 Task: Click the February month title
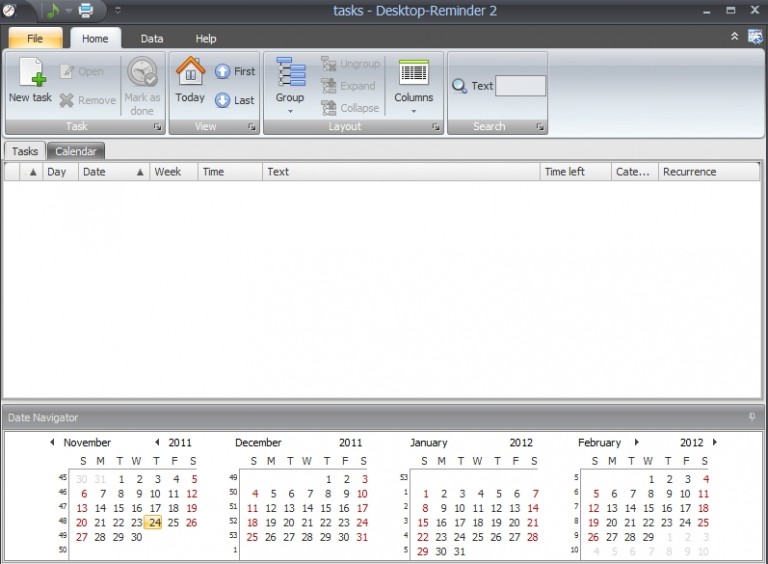[599, 443]
